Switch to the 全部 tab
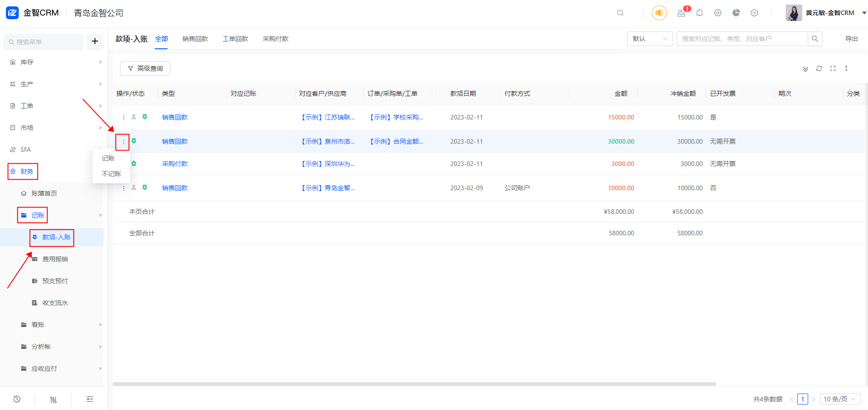 click(162, 39)
